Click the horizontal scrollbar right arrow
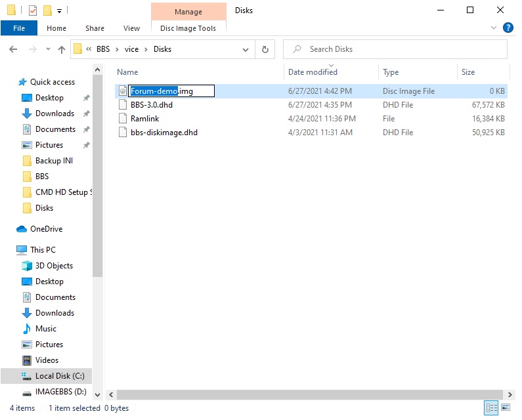This screenshot has width=522, height=420. tap(510, 394)
